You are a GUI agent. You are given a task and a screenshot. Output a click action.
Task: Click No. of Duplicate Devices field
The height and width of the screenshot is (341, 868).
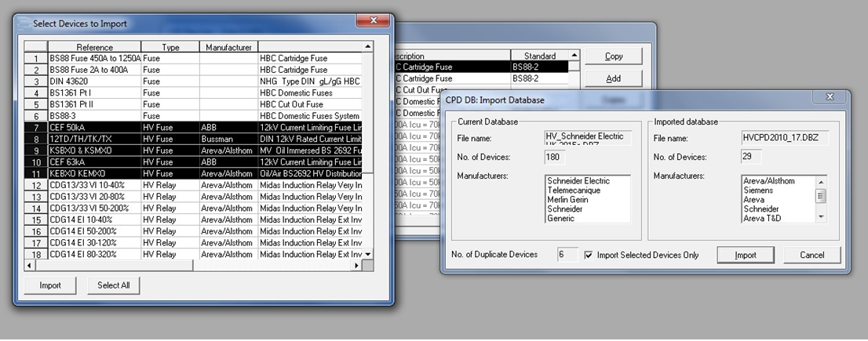[567, 255]
